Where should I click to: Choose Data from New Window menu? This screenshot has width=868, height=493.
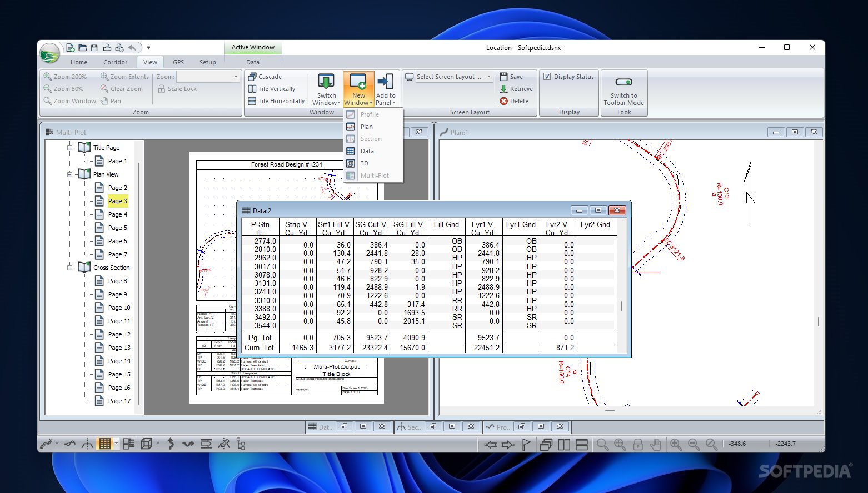point(373,151)
